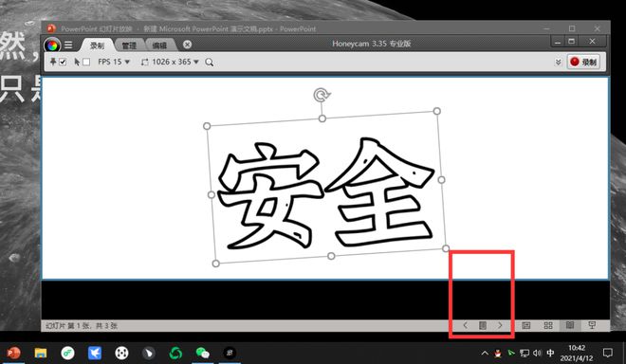
Task: Open the slide menu between navigation arrows
Action: point(483,325)
